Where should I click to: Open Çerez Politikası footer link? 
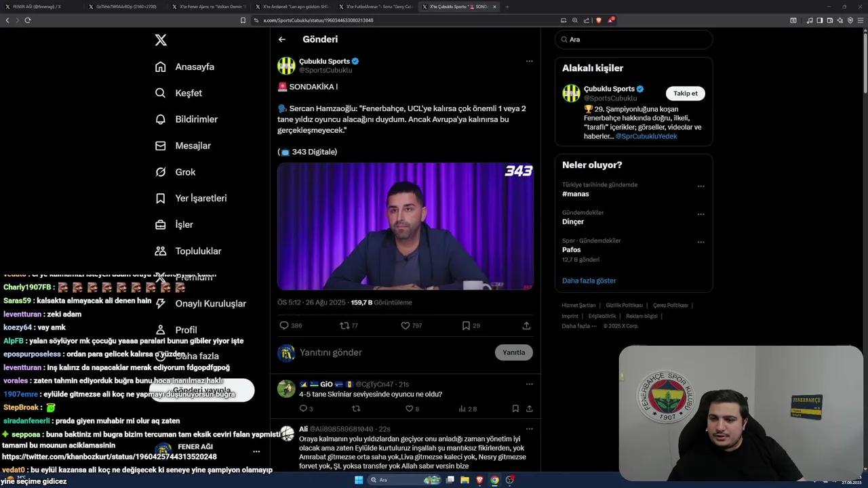pos(671,306)
